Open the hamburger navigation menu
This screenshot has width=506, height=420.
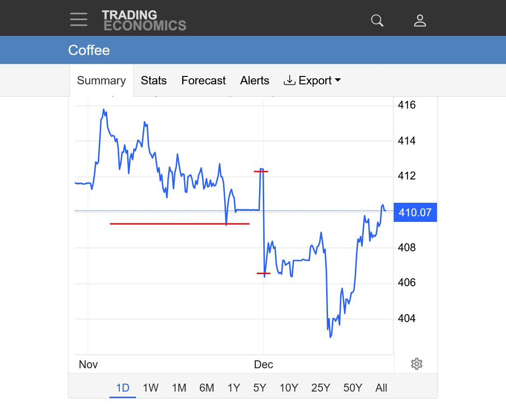click(x=79, y=20)
